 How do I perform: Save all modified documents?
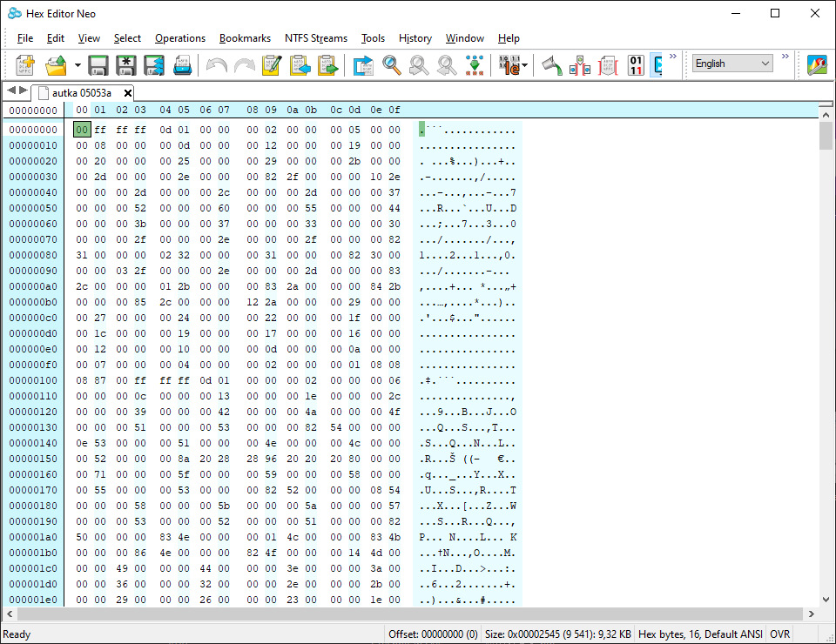(x=154, y=64)
